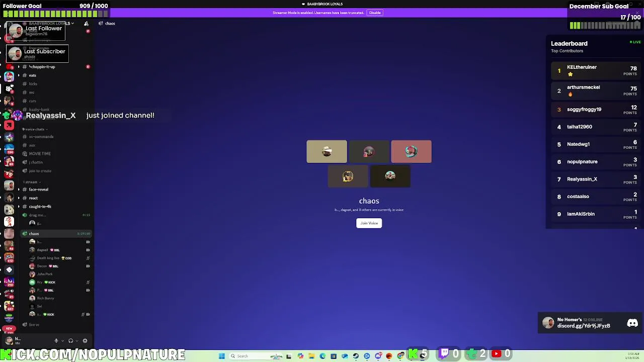The image size is (644, 362).
Task: Expand headphone output options arrow
Action: 76,341
